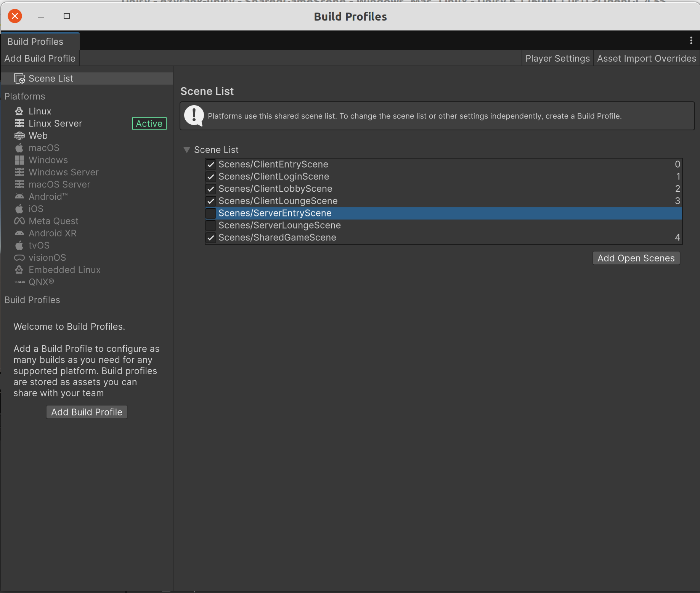Click the Add Build Profile button

(86, 412)
